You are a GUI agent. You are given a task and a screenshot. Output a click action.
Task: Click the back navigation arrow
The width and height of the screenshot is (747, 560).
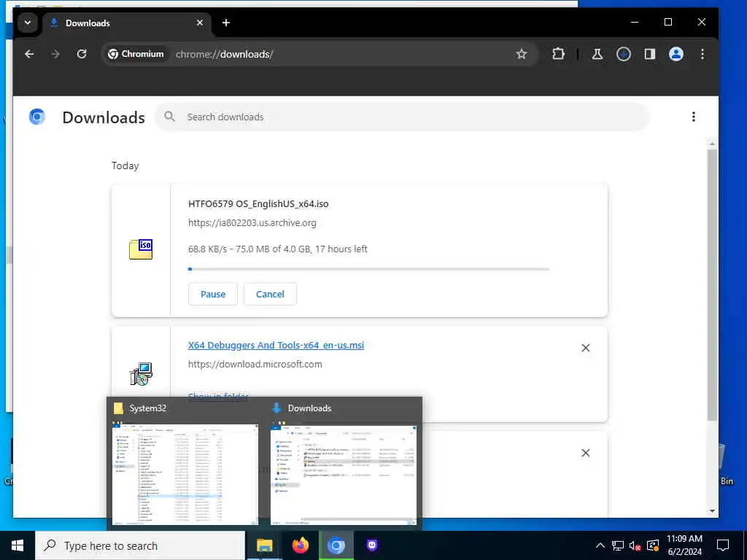(29, 54)
